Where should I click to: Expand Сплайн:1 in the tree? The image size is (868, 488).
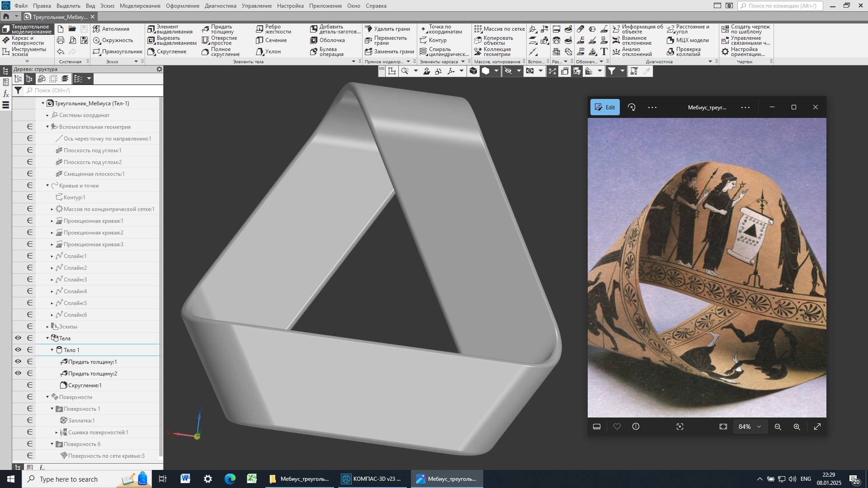[52, 256]
